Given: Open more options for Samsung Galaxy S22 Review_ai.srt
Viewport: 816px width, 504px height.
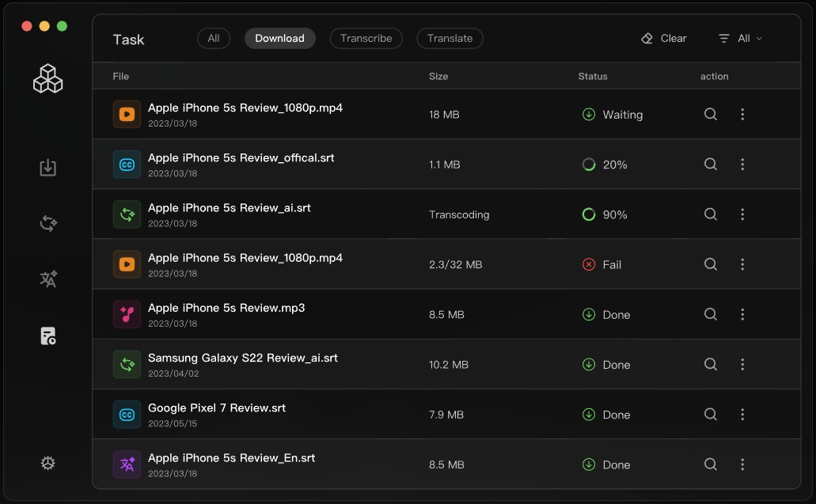Looking at the screenshot, I should pyautogui.click(x=742, y=364).
